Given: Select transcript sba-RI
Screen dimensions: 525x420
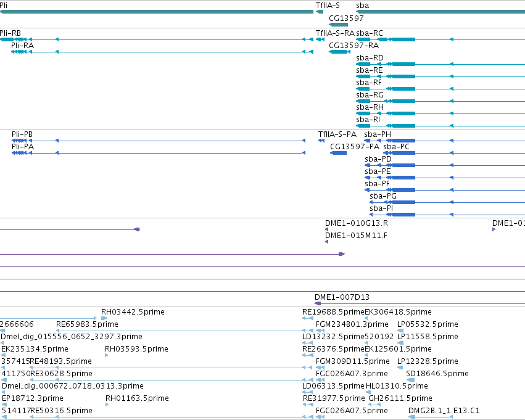Looking at the screenshot, I should [x=368, y=120].
